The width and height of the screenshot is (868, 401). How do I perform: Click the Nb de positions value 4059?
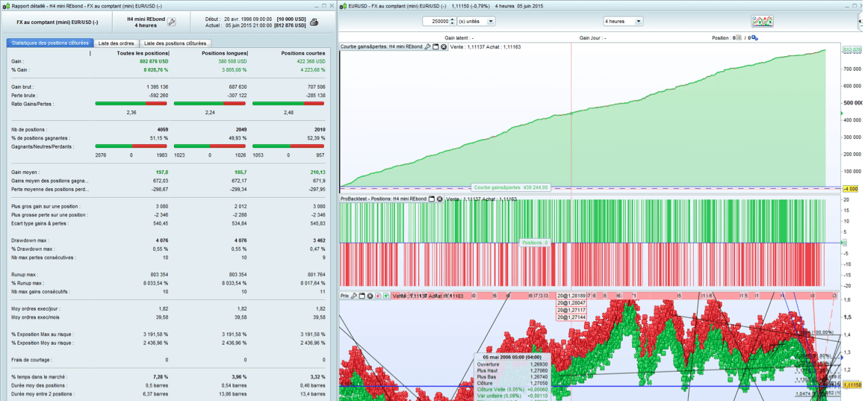click(162, 129)
